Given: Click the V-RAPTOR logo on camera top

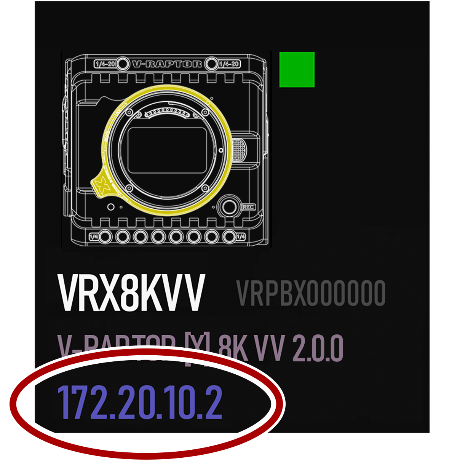Looking at the screenshot, I should coord(167,64).
